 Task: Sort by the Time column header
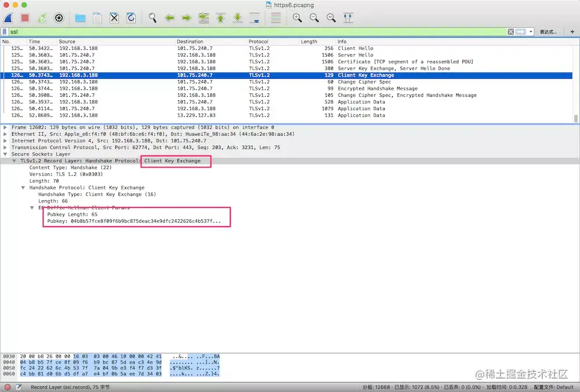[x=42, y=41]
